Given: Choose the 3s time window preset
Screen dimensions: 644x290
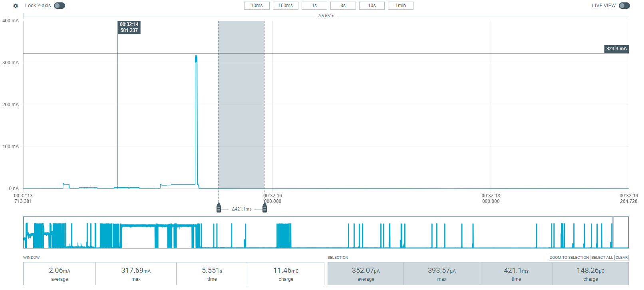Looking at the screenshot, I should tap(343, 6).
